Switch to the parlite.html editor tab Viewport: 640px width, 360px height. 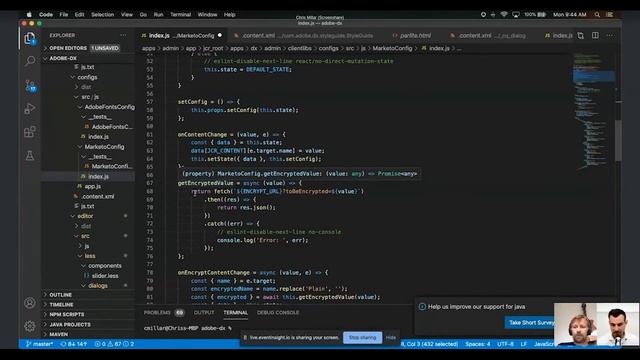[x=415, y=36]
